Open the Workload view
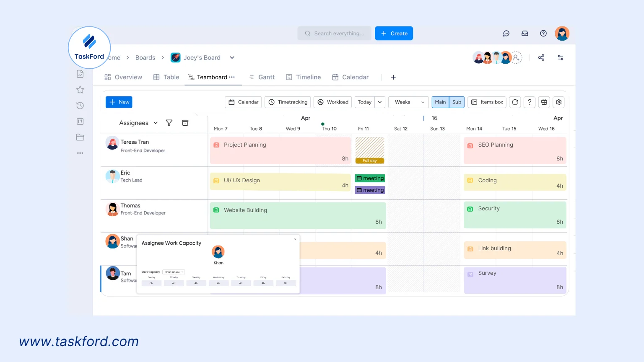Viewport: 644px width, 362px height. tap(332, 102)
